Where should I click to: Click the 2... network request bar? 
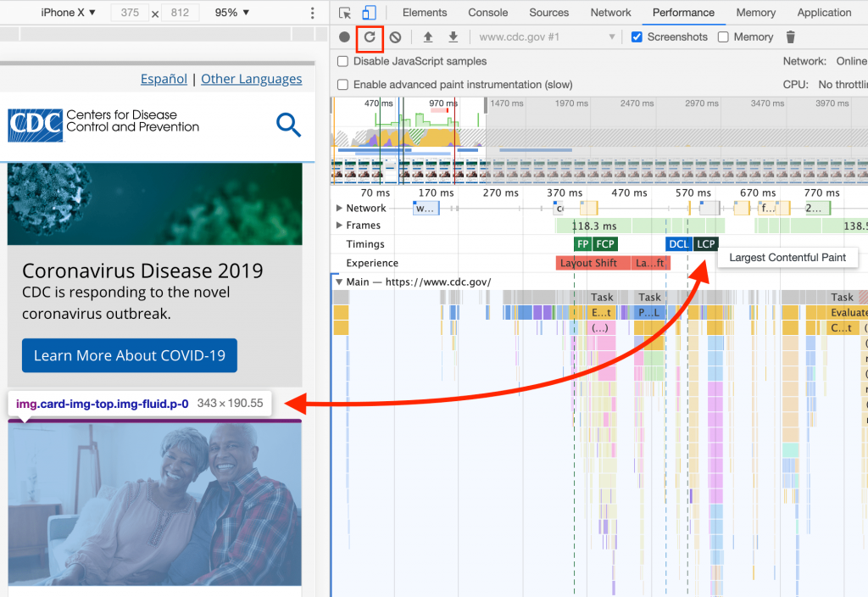pyautogui.click(x=816, y=209)
